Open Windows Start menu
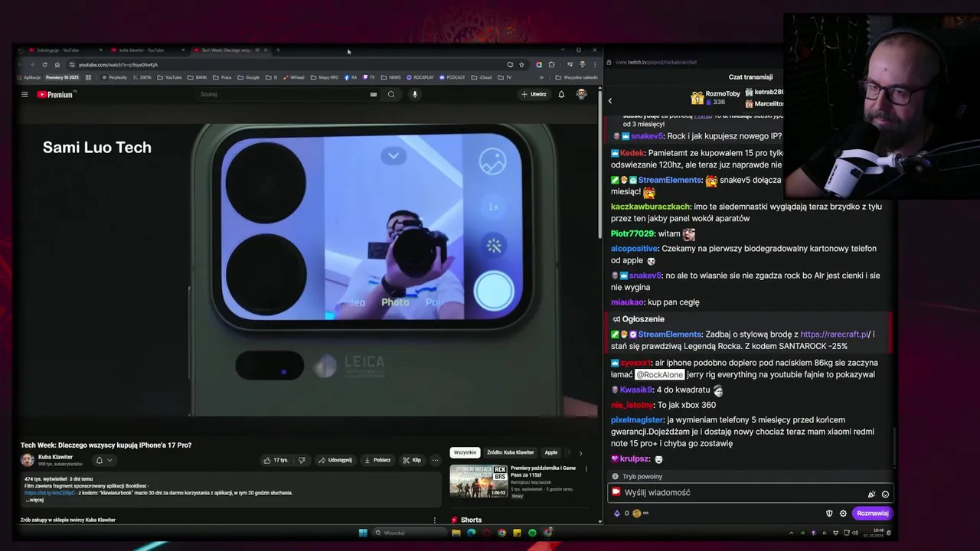Screen dimensions: 980x551 (x=363, y=533)
